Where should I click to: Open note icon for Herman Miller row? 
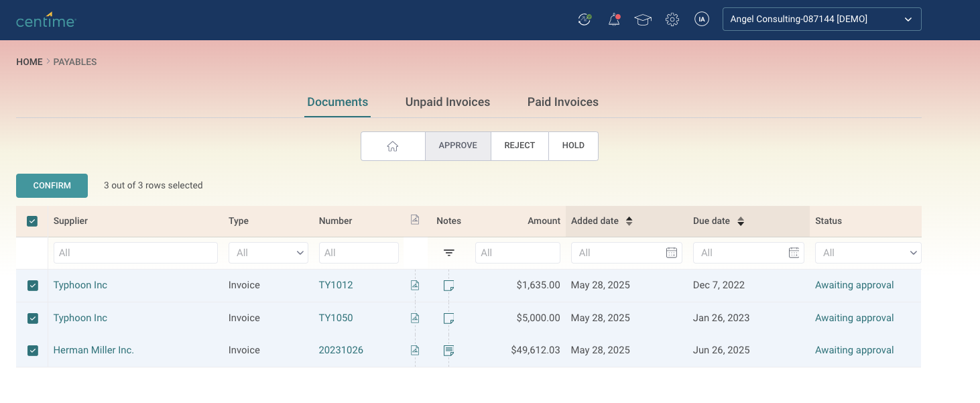pyautogui.click(x=449, y=351)
